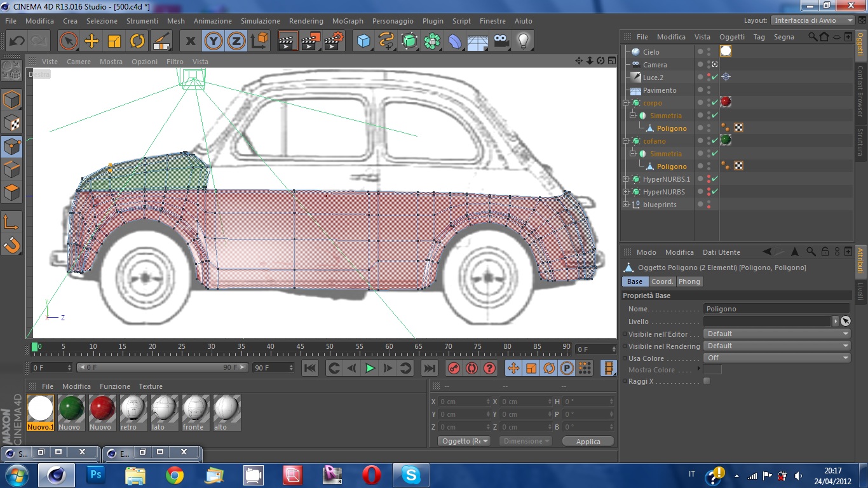Screen dimensions: 868x488
Task: Add a light object from toolbar
Action: click(x=523, y=41)
